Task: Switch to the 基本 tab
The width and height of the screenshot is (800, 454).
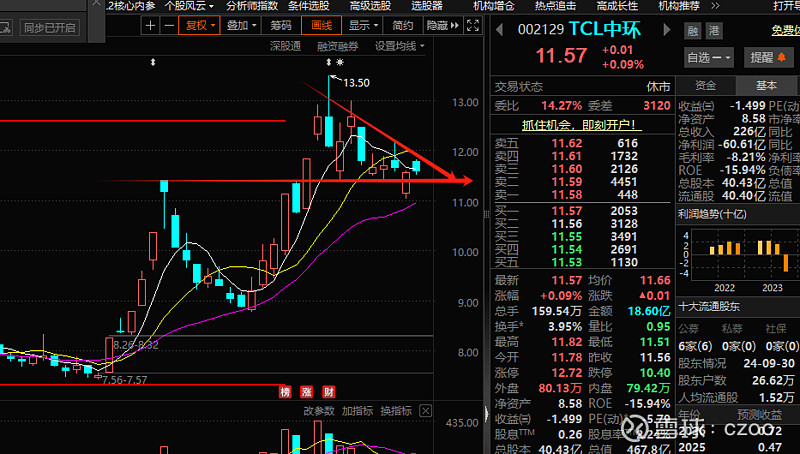Action: click(x=766, y=86)
